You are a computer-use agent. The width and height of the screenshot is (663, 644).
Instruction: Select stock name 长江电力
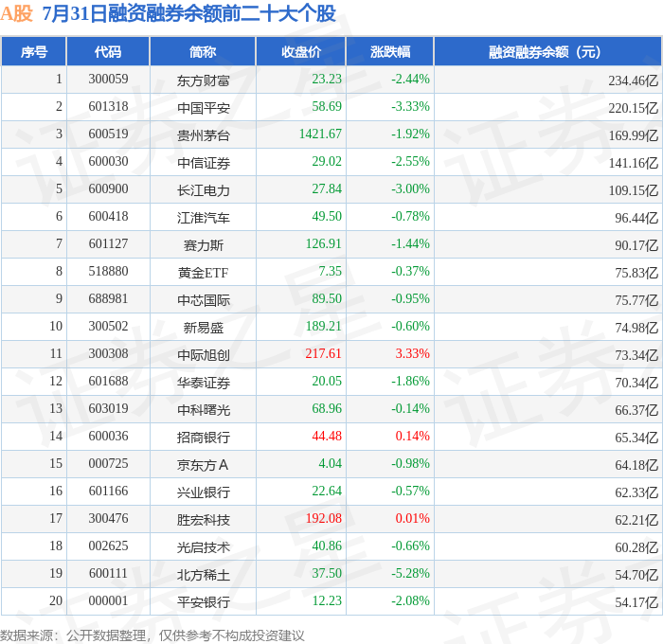pyautogui.click(x=204, y=190)
